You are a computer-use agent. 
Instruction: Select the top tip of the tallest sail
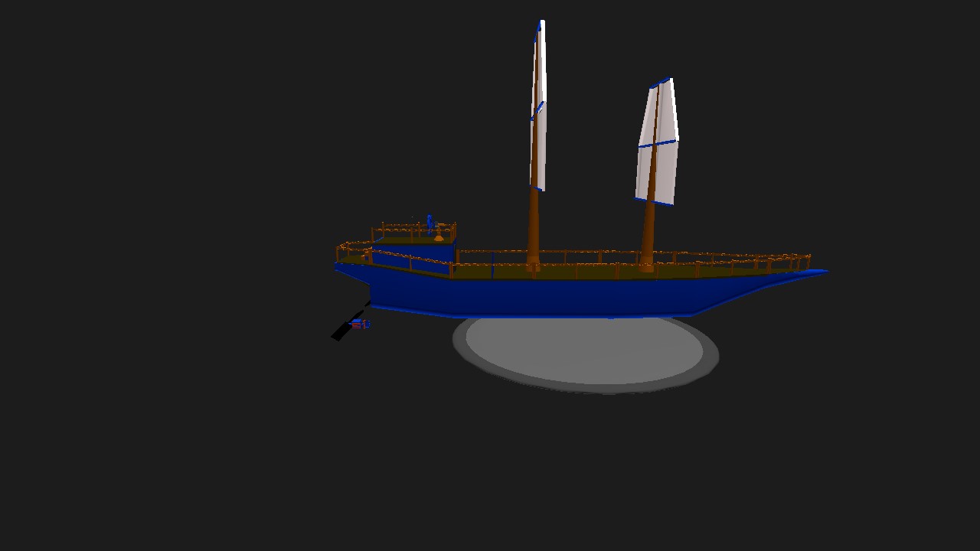click(x=542, y=23)
